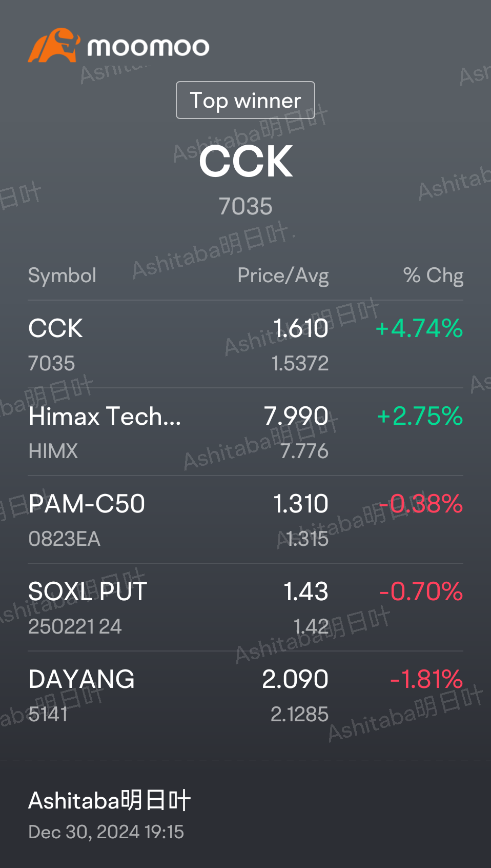Viewport: 491px width, 868px height.
Task: Click the +4.74% change value
Action: pyautogui.click(x=419, y=328)
